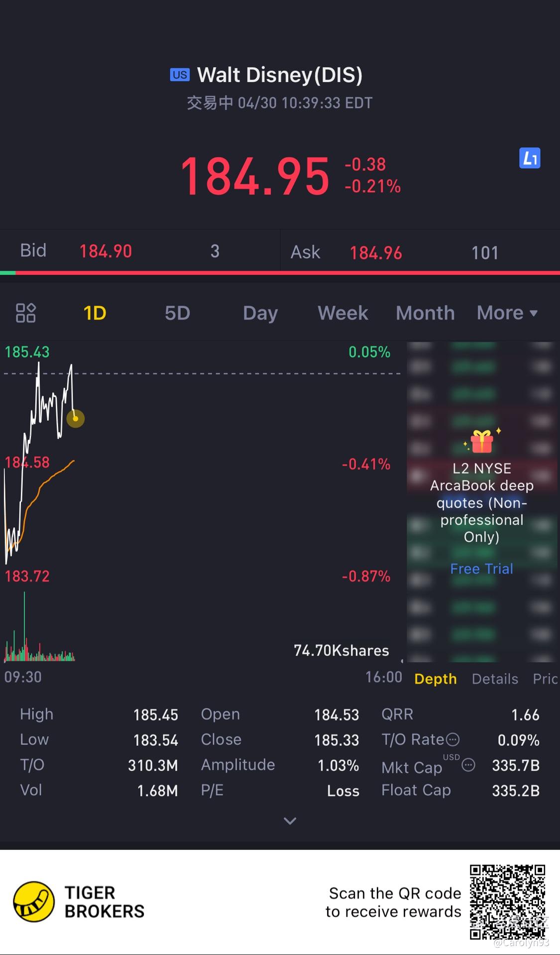This screenshot has width=560, height=955.
Task: Open the Mkt Cap currency options icon
Action: 468,765
